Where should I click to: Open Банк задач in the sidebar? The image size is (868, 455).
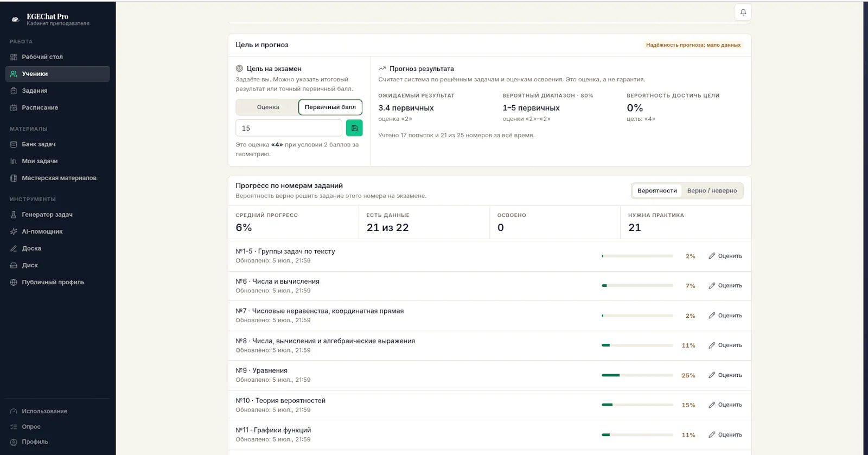tap(58, 144)
